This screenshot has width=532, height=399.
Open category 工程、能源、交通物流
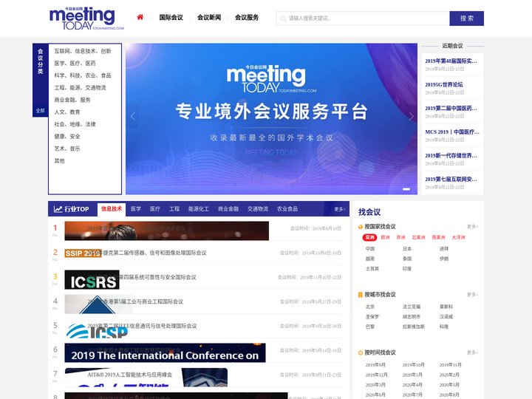[80, 88]
